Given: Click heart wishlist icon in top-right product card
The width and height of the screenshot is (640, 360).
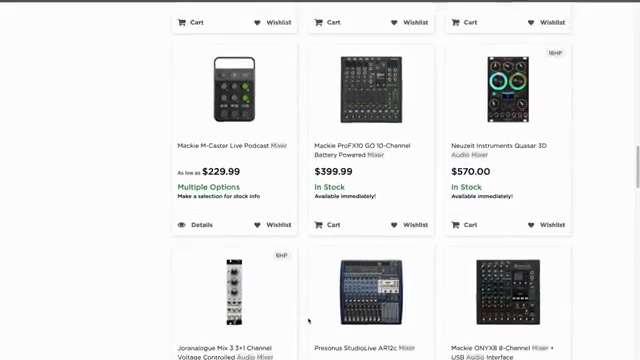Looking at the screenshot, I should (531, 22).
